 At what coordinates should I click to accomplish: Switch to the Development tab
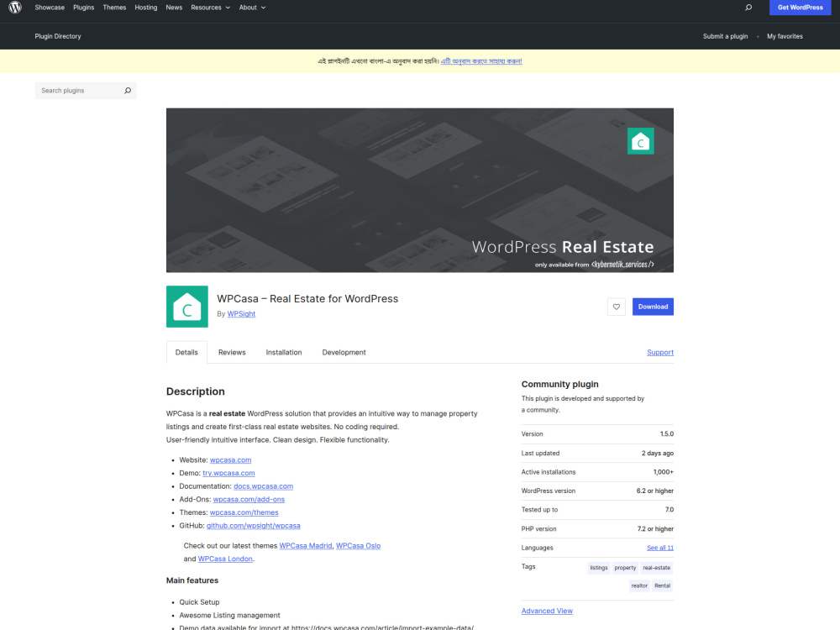point(344,353)
